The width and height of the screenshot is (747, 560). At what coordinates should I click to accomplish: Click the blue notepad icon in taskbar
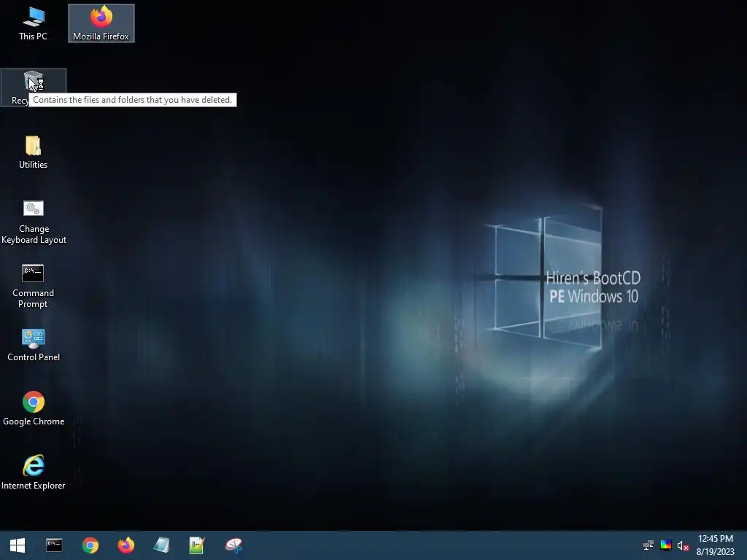pyautogui.click(x=161, y=545)
